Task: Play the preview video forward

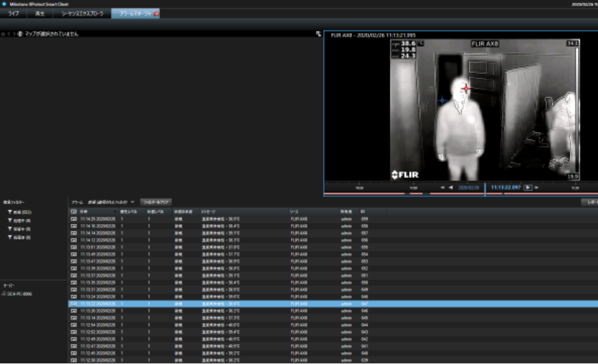Action: point(528,188)
